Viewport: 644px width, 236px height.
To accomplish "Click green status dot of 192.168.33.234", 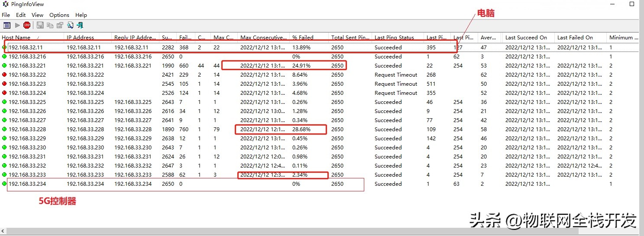I will point(5,184).
